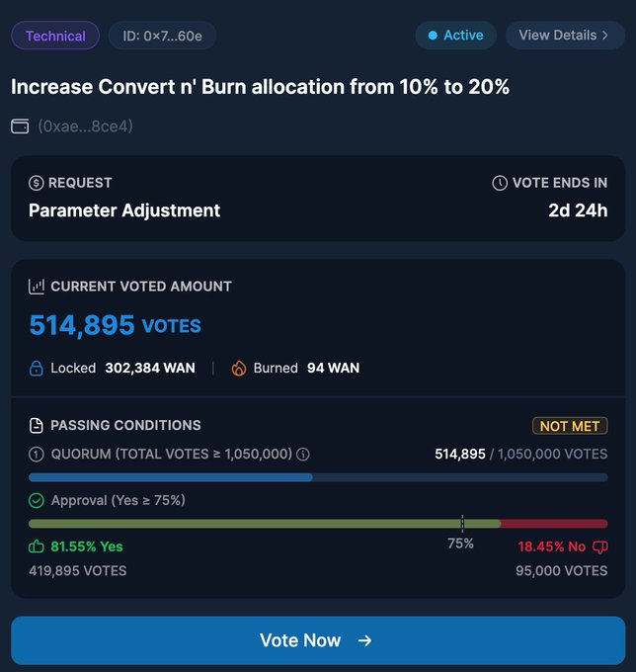This screenshot has height=672, width=636.
Task: Click the 302,384 WAN locked amount
Action: click(150, 369)
